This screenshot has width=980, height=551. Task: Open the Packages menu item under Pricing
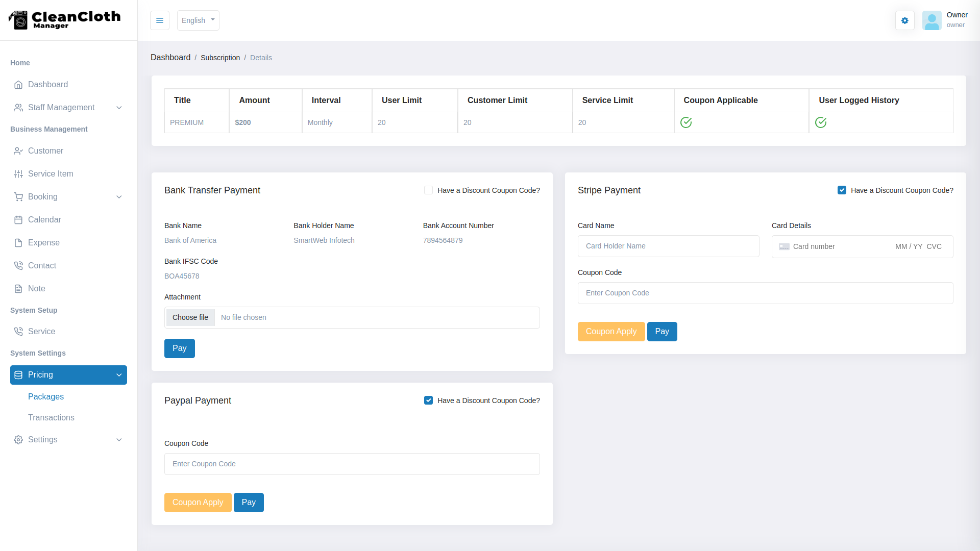coord(46,396)
